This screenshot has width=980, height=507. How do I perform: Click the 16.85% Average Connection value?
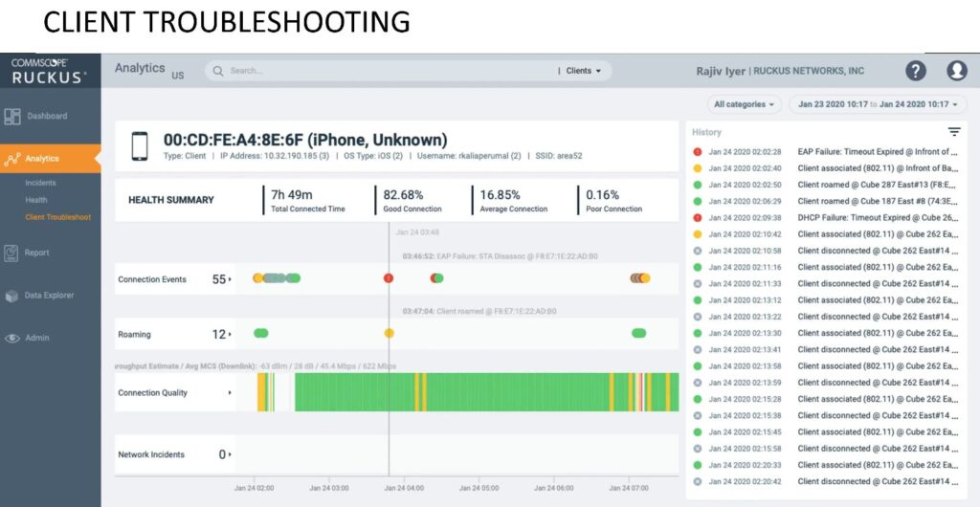click(x=500, y=195)
